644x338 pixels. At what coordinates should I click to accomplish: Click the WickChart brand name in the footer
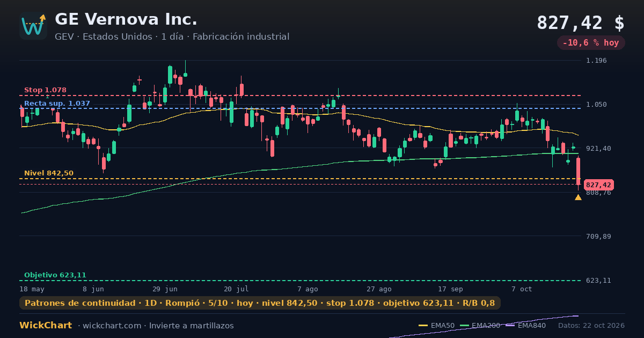pyautogui.click(x=46, y=326)
